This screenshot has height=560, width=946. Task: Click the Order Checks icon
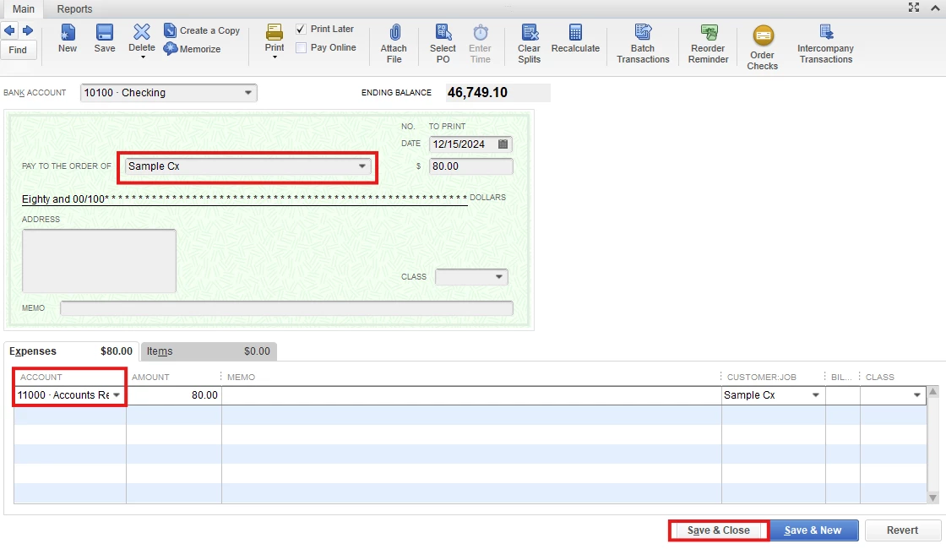click(x=764, y=35)
